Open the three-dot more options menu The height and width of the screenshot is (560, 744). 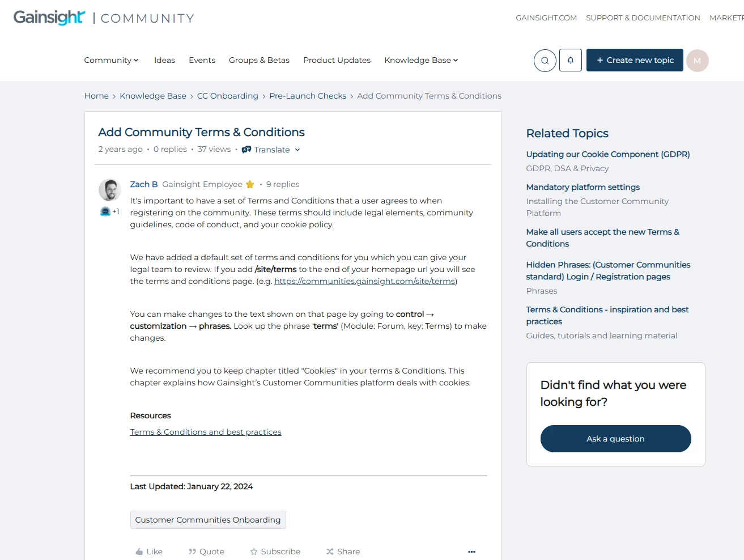click(x=471, y=551)
